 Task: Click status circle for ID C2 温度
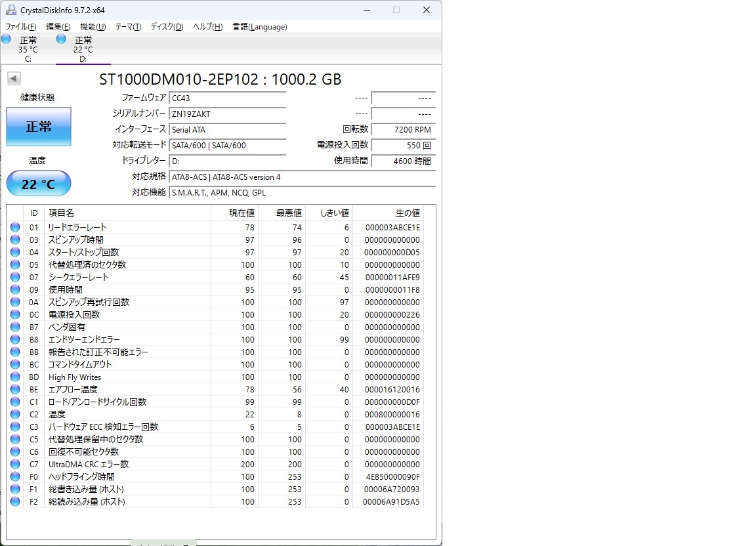click(16, 414)
